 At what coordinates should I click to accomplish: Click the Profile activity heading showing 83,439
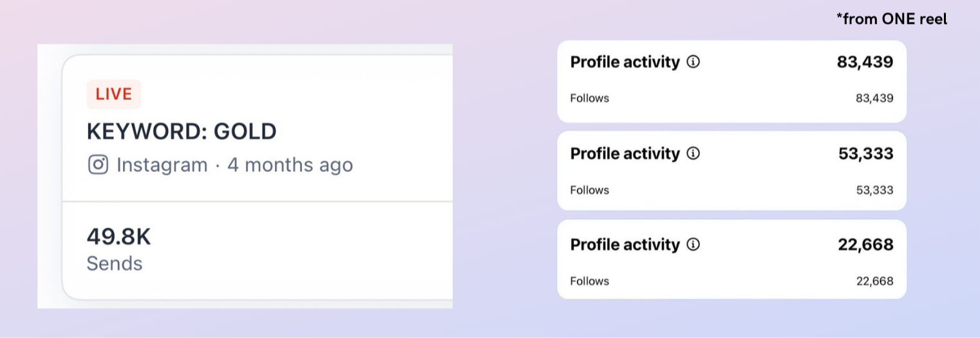[625, 62]
